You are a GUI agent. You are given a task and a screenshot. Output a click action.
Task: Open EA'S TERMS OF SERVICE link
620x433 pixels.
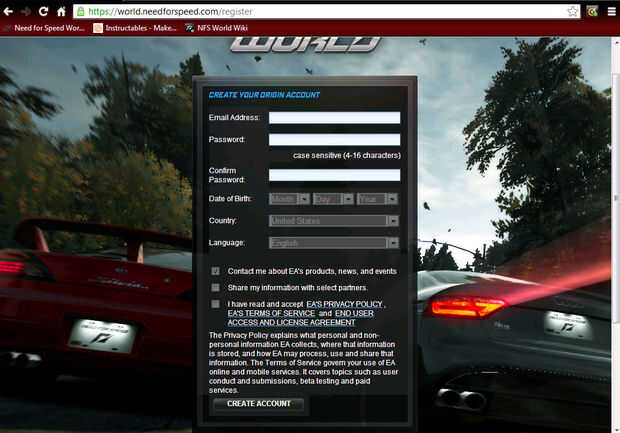coord(271,313)
